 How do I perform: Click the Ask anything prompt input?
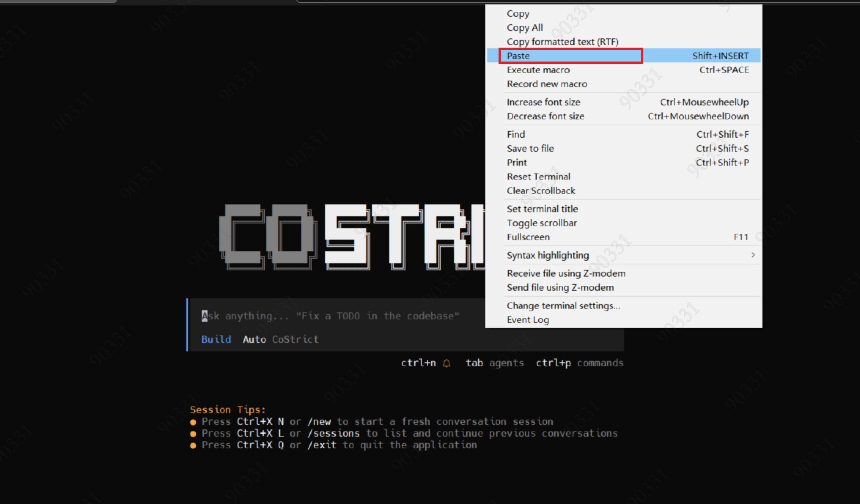click(330, 316)
